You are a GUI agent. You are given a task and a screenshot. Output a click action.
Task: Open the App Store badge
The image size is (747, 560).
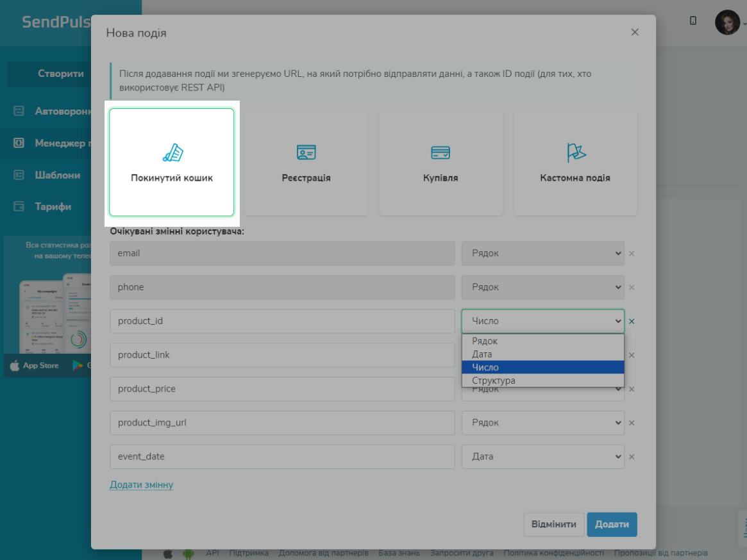point(35,366)
